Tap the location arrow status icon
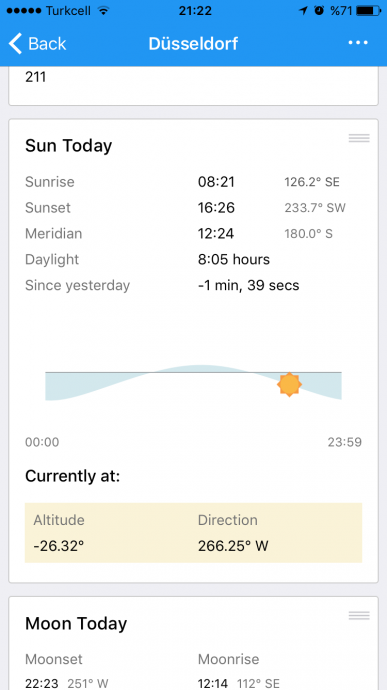The height and width of the screenshot is (690, 387). 303,11
